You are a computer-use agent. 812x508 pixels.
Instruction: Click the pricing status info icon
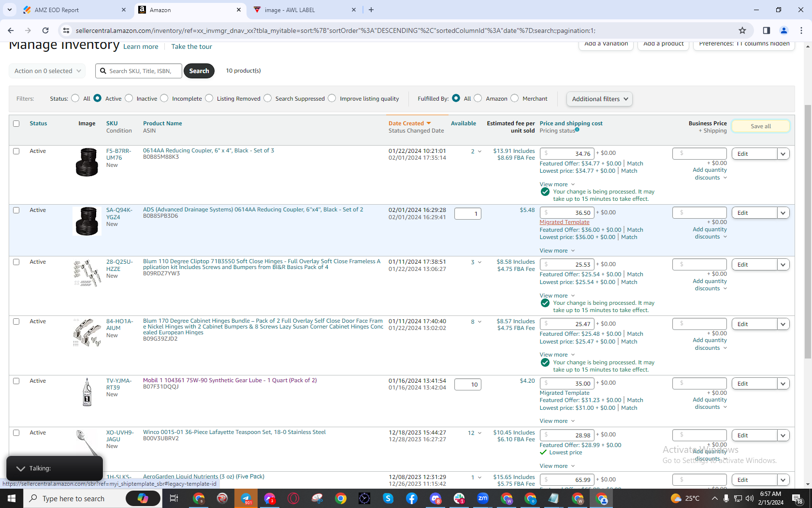(x=577, y=130)
